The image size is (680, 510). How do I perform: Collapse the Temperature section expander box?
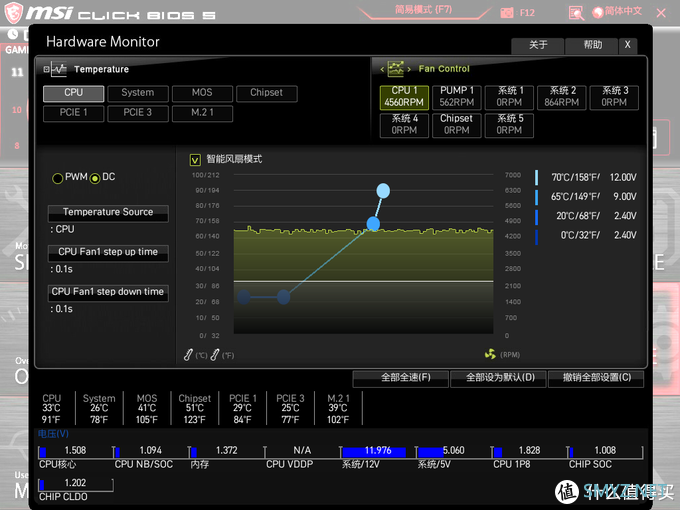pos(46,69)
